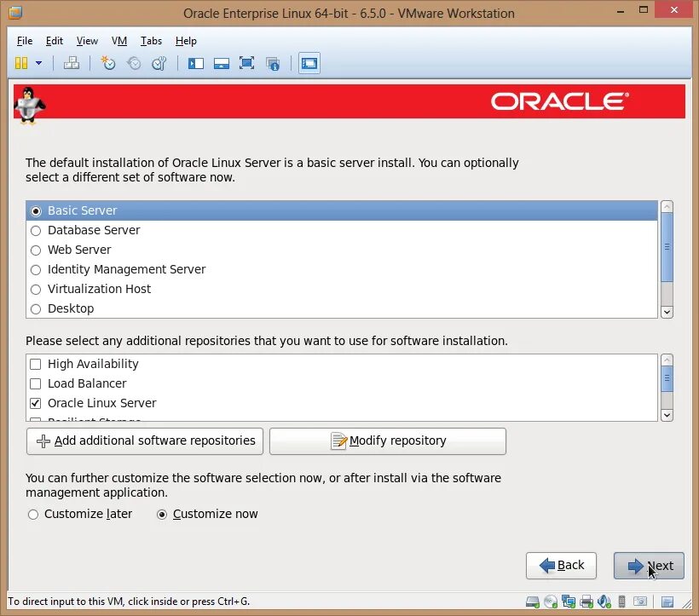Click the USB device status icon
This screenshot has width=699, height=616.
click(x=622, y=602)
